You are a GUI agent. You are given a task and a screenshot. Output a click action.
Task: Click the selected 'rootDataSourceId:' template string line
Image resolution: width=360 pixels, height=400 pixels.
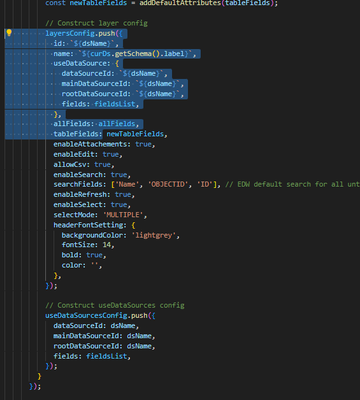(x=123, y=94)
